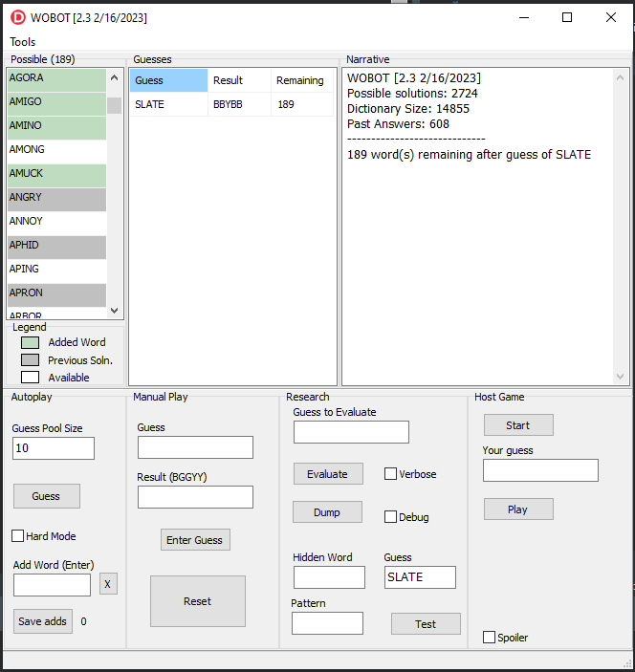Click the WOBOT app icon in title bar
Image resolution: width=635 pixels, height=672 pixels.
pyautogui.click(x=18, y=17)
